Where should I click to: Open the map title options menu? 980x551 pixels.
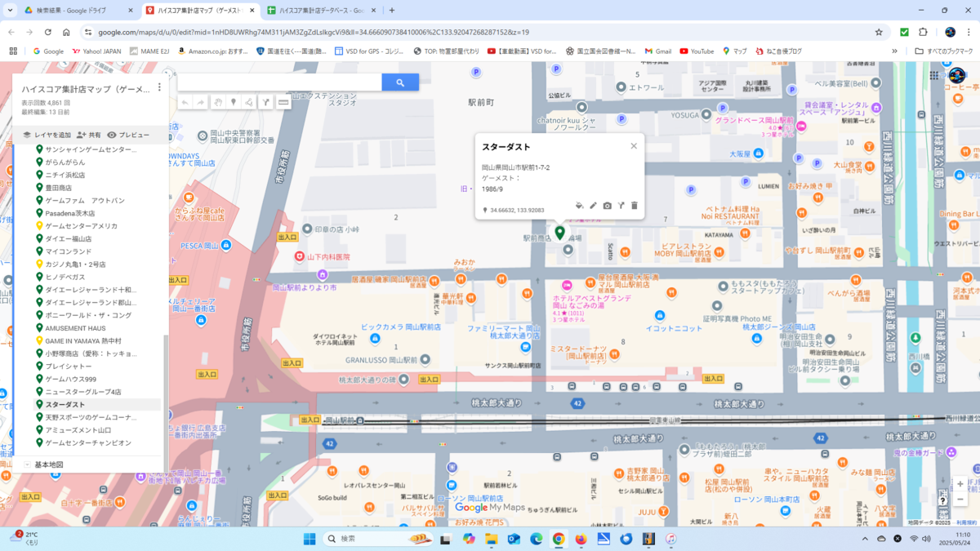[x=159, y=87]
